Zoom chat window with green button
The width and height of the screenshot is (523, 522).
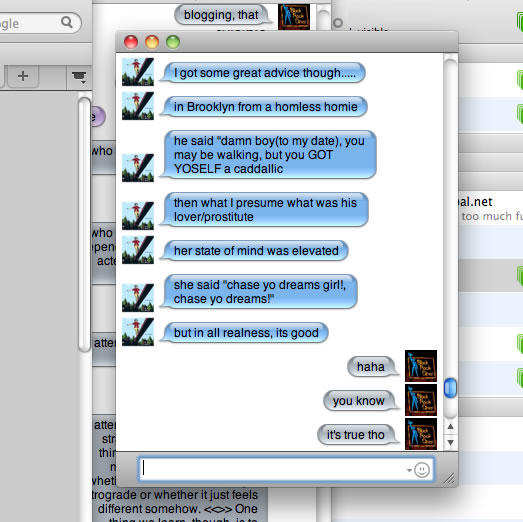pyautogui.click(x=173, y=42)
